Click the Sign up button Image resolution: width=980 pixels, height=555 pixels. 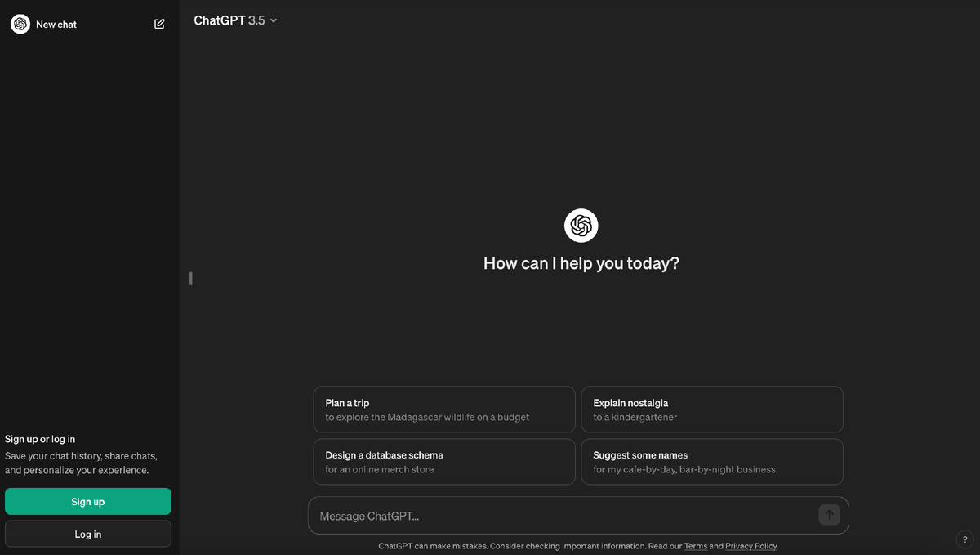[x=88, y=502]
